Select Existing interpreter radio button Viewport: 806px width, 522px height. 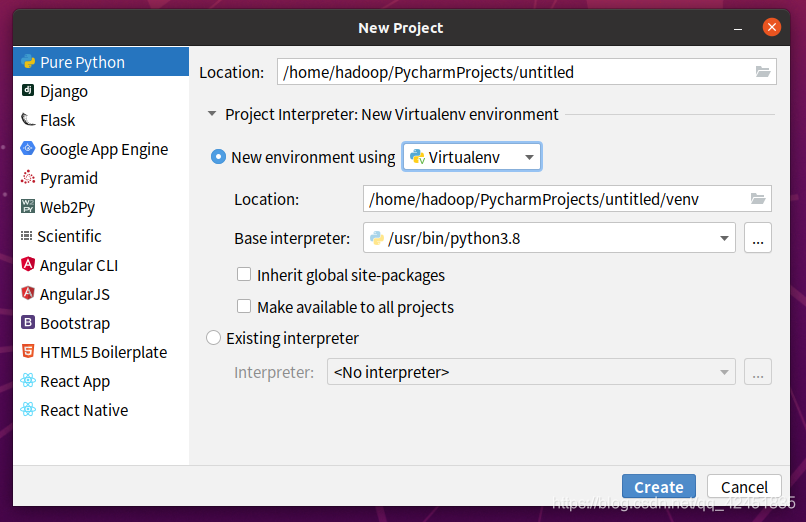[x=213, y=338]
